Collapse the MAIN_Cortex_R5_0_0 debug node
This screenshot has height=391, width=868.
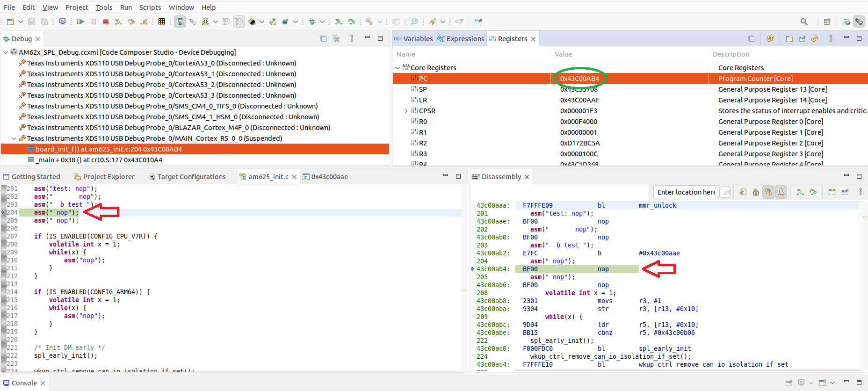click(x=14, y=138)
